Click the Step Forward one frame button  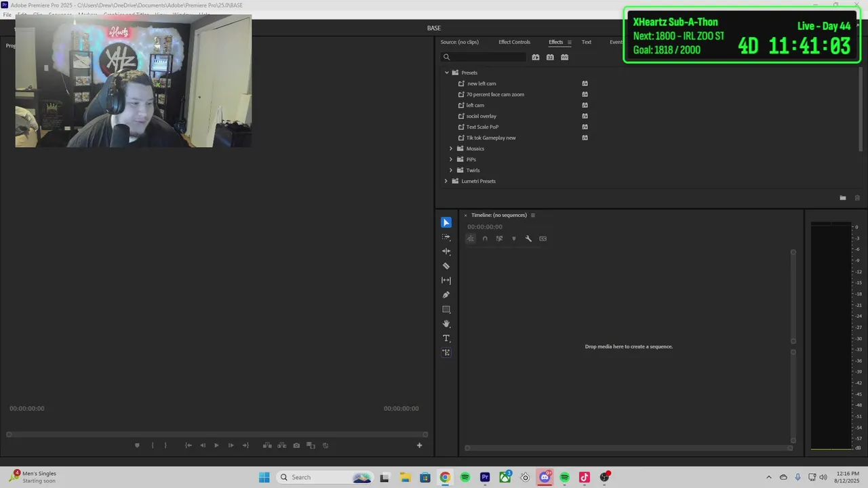[231, 445]
